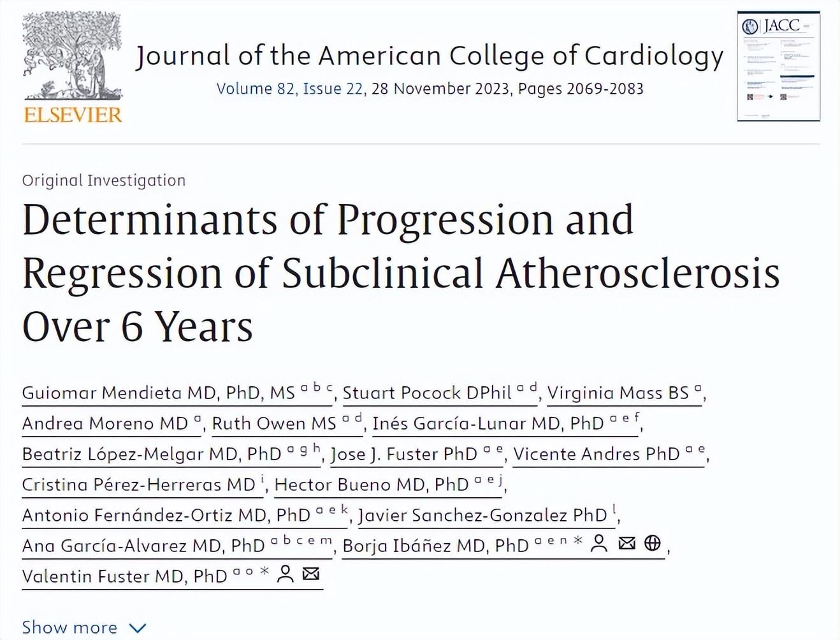Click the Elsevier tree logo
Image resolution: width=840 pixels, height=640 pixels.
(72, 68)
